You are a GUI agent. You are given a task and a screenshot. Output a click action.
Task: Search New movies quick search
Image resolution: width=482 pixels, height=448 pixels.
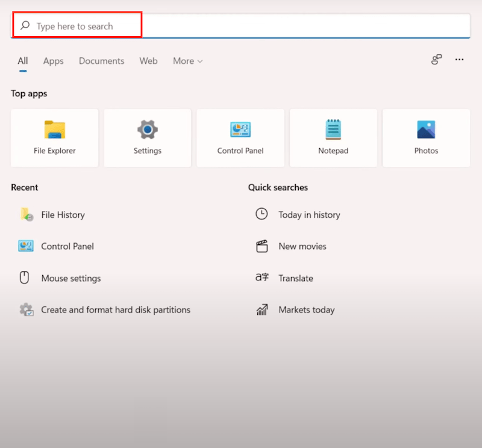coord(302,247)
